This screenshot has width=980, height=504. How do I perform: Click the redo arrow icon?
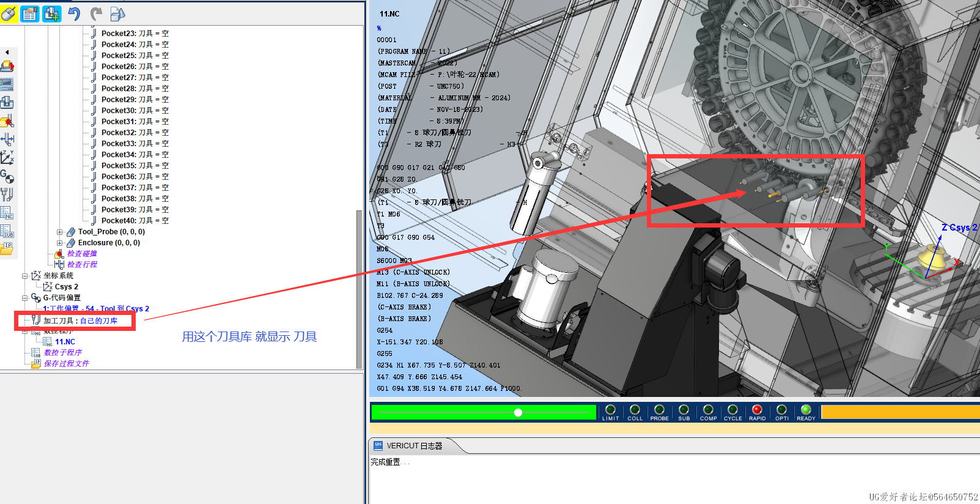[96, 13]
